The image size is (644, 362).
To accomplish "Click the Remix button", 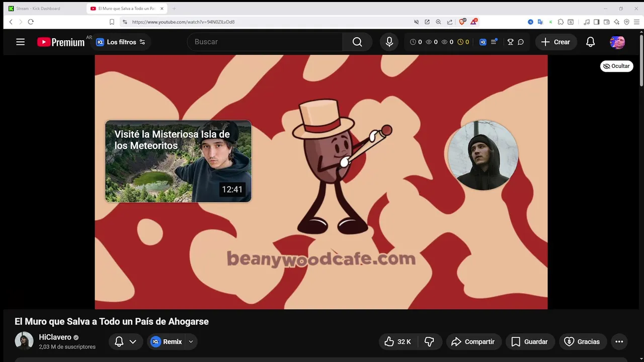I will point(167,341).
